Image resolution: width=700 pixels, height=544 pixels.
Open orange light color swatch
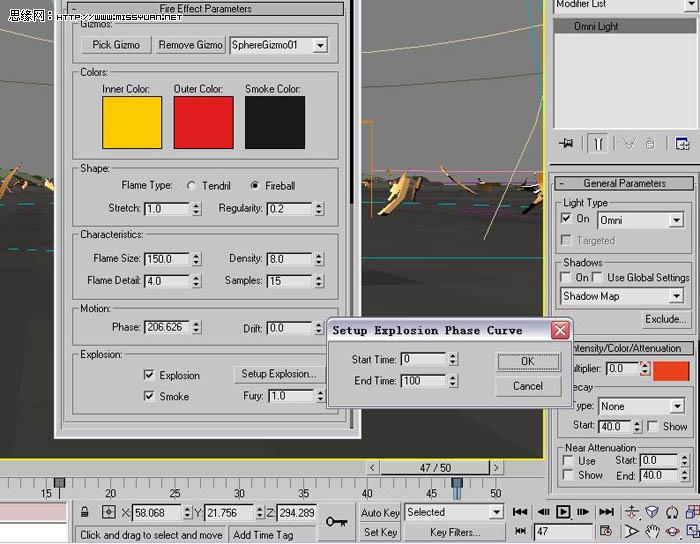coord(671,371)
